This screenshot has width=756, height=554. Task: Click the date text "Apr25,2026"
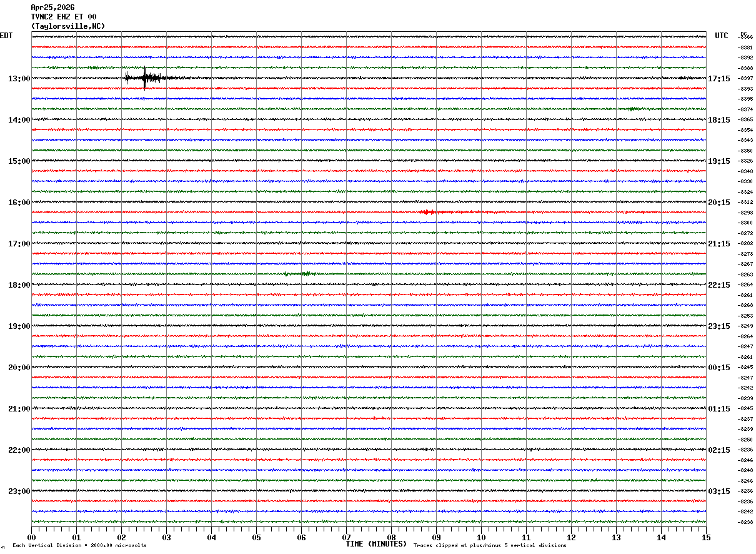pyautogui.click(x=52, y=8)
